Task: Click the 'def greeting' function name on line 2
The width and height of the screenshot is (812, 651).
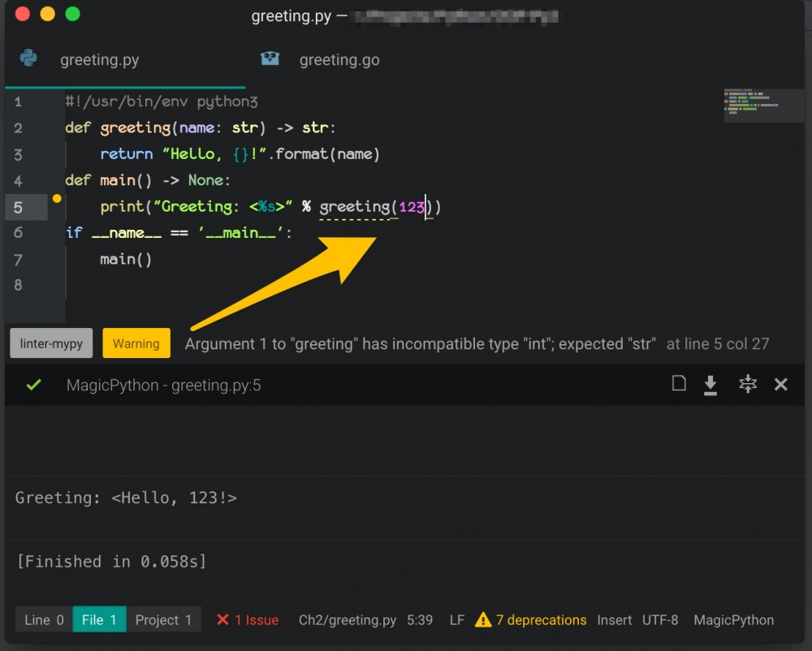Action: click(135, 127)
